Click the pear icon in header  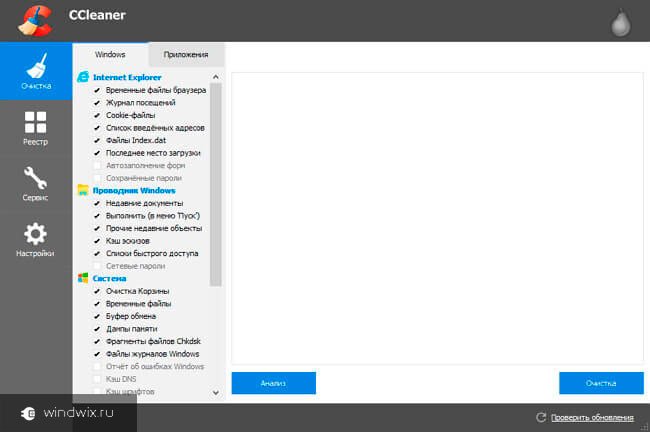point(621,23)
